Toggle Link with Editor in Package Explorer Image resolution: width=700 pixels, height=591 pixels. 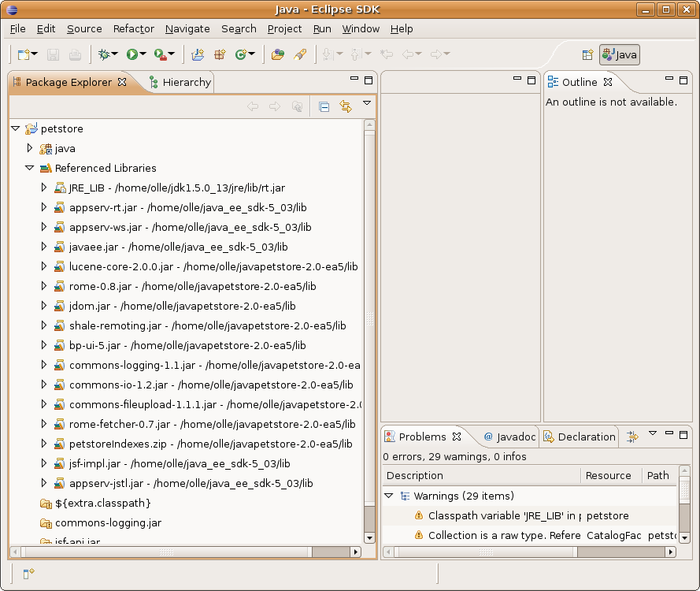click(x=346, y=106)
